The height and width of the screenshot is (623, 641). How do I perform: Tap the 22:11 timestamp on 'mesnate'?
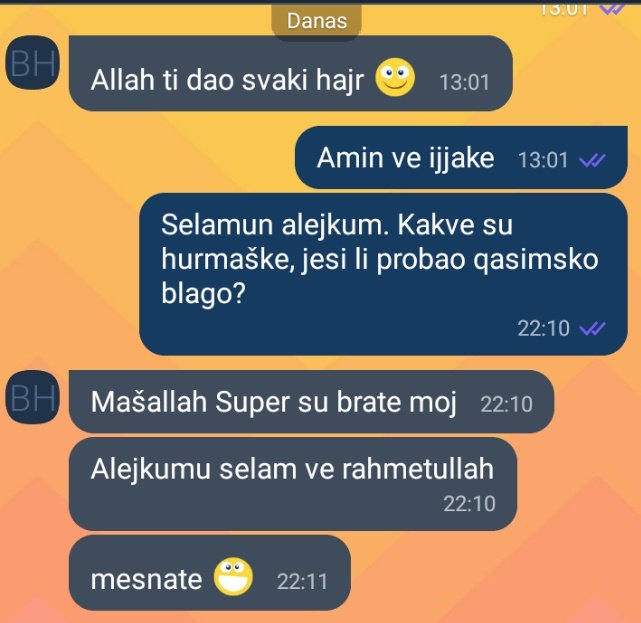pos(302,581)
